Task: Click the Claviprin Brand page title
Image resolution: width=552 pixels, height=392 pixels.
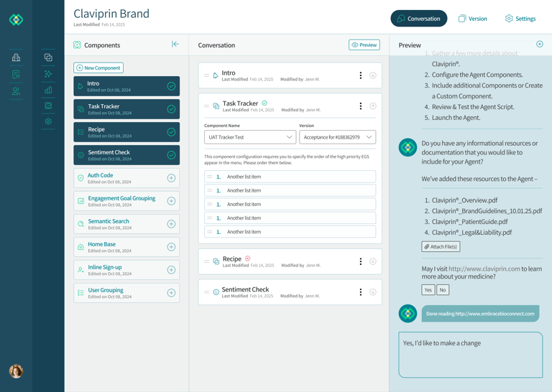Action: coord(111,14)
